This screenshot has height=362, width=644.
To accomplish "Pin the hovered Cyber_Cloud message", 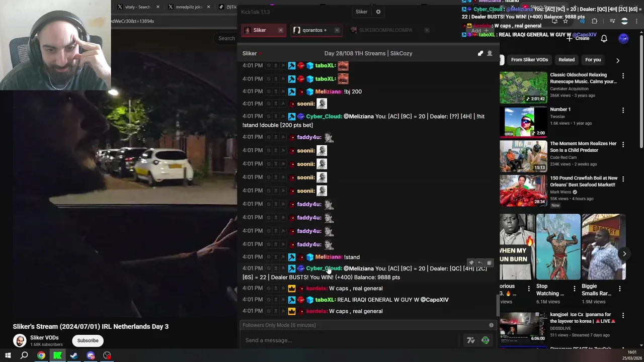I will [x=471, y=263].
